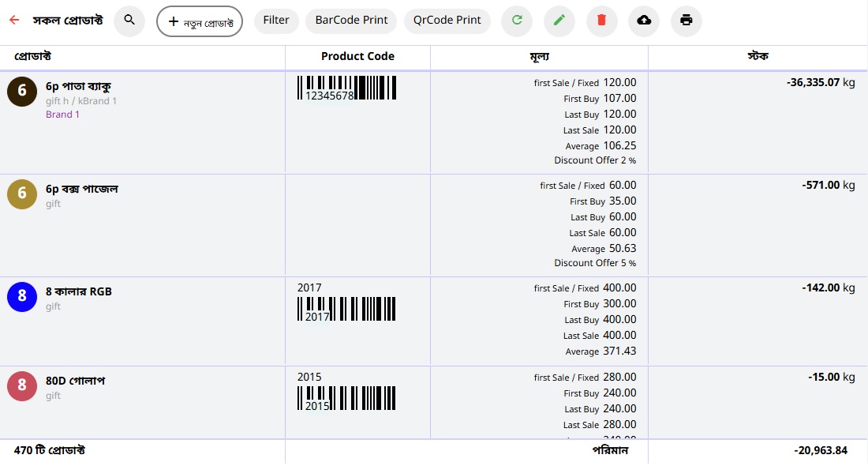Click 470 টি প্রোডাক্ট footer count
Image resolution: width=868 pixels, height=466 pixels.
[49, 450]
